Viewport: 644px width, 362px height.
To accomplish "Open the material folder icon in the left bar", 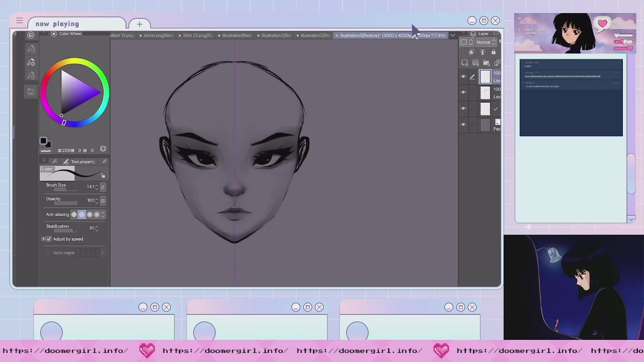I will pos(31,92).
